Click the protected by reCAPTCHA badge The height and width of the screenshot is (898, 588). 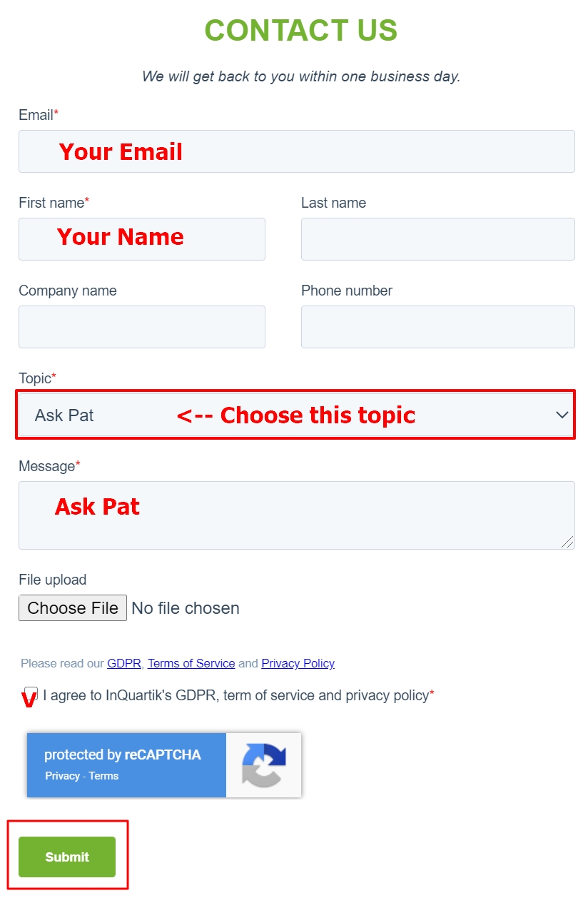click(x=164, y=765)
